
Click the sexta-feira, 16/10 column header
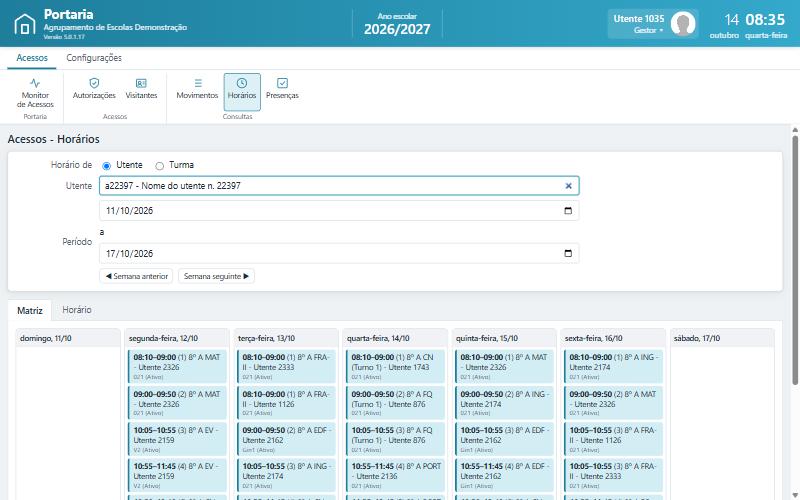(613, 338)
